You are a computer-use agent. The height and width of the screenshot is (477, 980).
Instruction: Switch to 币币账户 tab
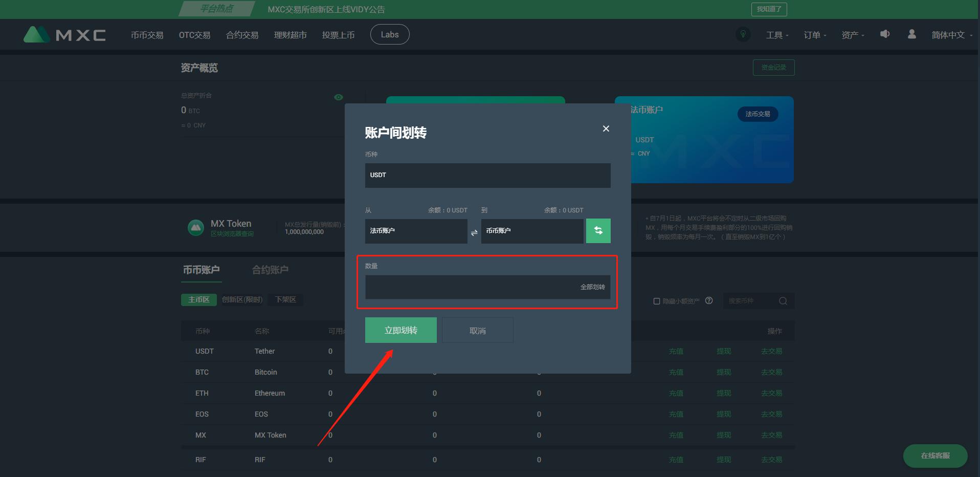[x=202, y=270]
